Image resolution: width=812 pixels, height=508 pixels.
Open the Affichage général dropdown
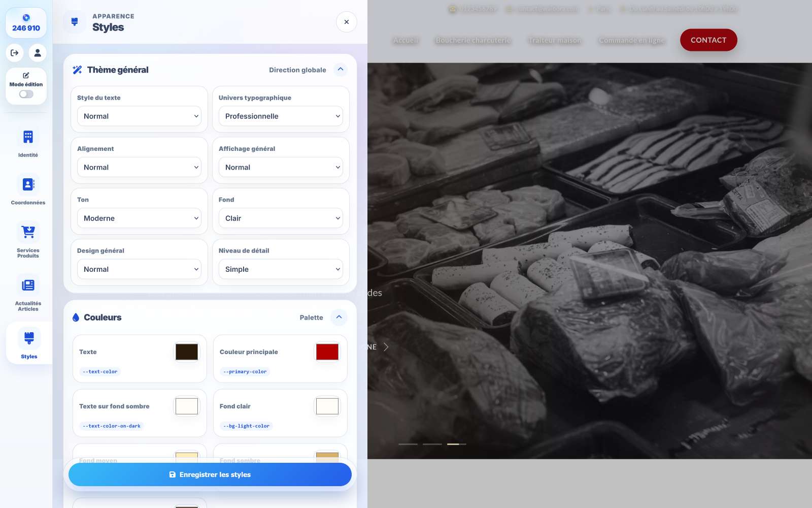pos(281,167)
